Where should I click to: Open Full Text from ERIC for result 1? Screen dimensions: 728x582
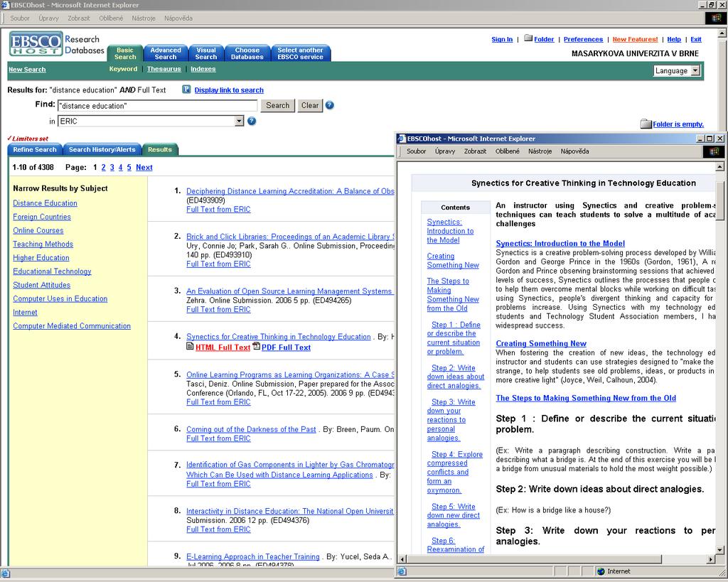coord(218,210)
